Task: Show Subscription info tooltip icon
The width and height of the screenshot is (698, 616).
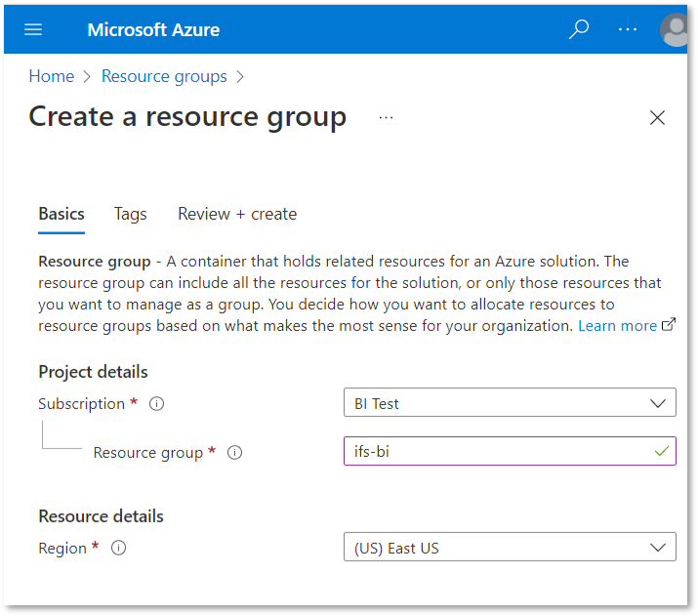Action: point(156,404)
